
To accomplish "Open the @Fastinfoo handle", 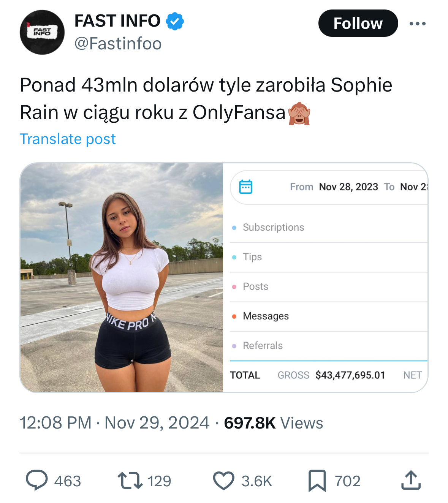I will pos(118,44).
